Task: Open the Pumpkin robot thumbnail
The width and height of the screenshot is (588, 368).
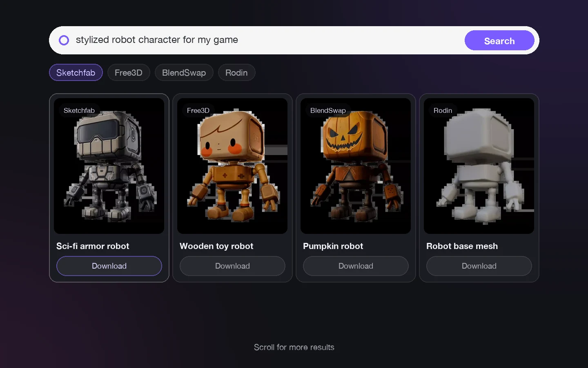Action: 356,166
